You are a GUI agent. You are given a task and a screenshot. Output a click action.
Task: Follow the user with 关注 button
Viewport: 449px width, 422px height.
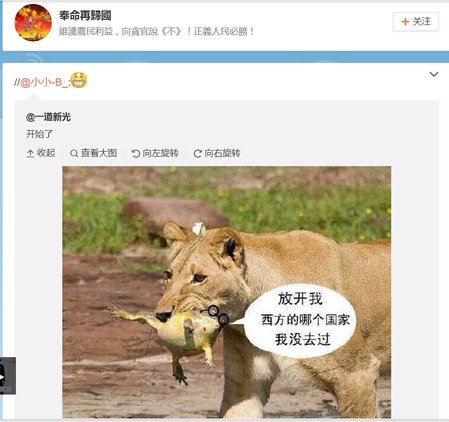click(x=416, y=22)
